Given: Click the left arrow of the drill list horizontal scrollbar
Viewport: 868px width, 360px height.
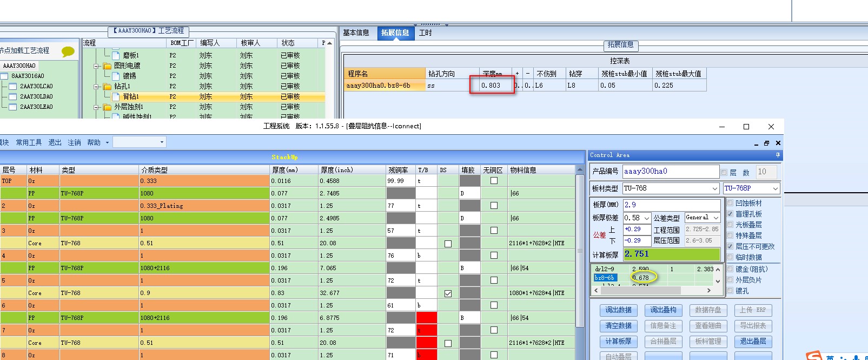Looking at the screenshot, I should click(596, 291).
